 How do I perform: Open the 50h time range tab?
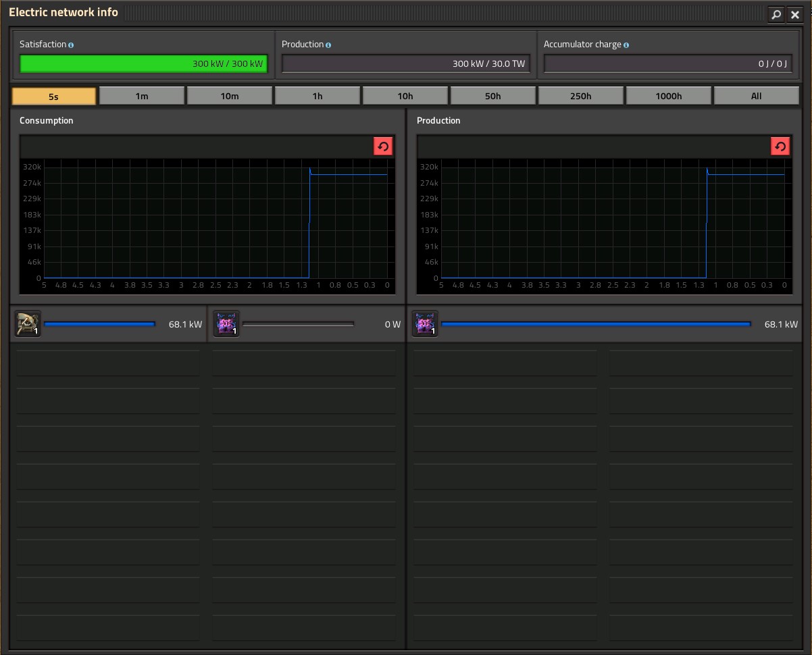point(493,96)
